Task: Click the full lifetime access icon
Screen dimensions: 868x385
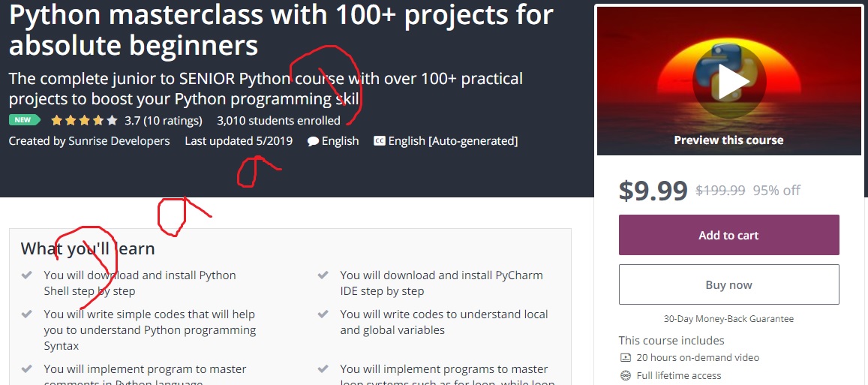Action: 626,375
